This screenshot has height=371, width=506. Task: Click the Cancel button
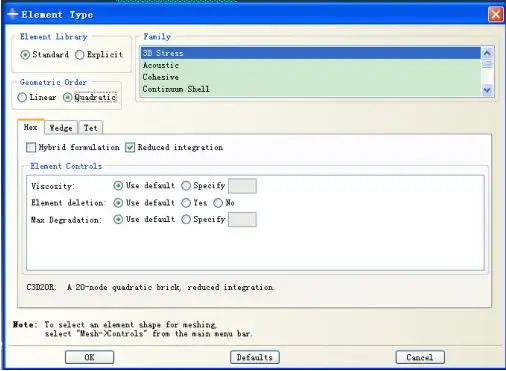click(420, 357)
